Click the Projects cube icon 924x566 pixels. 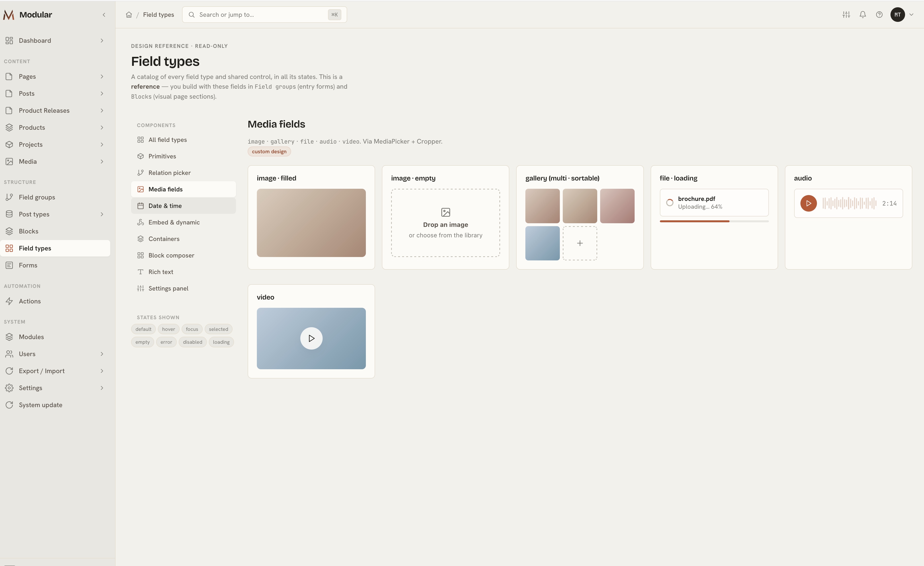click(9, 145)
